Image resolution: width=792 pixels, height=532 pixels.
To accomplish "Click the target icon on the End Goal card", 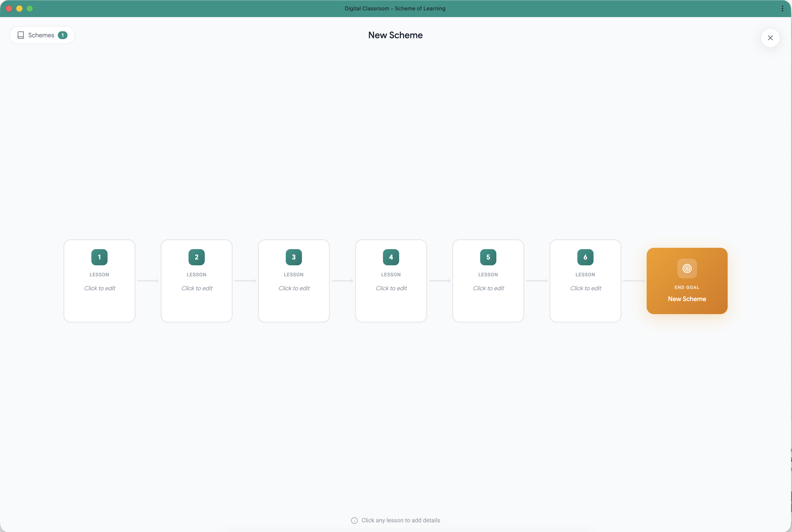I will [687, 269].
